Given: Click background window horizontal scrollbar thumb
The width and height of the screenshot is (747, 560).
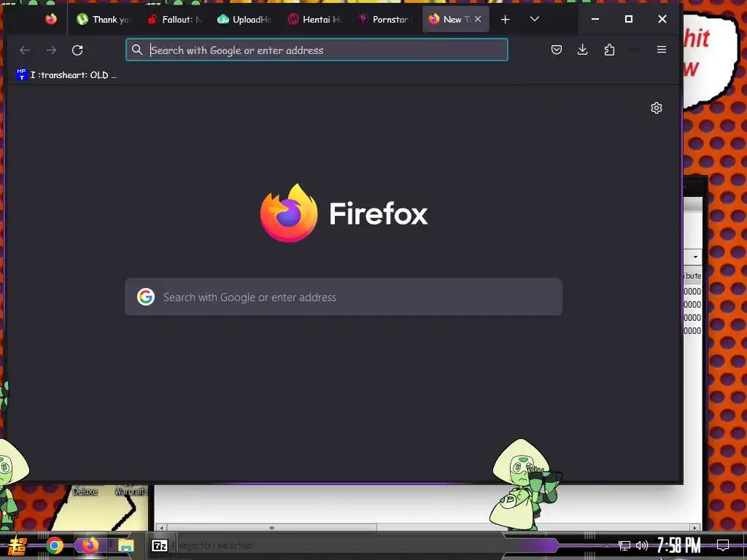Looking at the screenshot, I should pyautogui.click(x=271, y=528).
